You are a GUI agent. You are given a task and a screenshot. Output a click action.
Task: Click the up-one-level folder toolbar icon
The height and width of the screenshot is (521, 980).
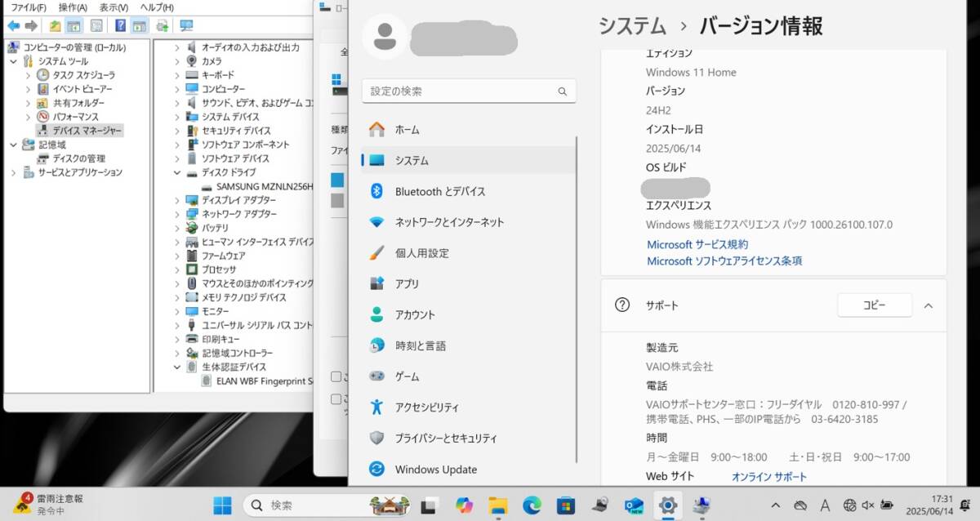click(x=55, y=26)
